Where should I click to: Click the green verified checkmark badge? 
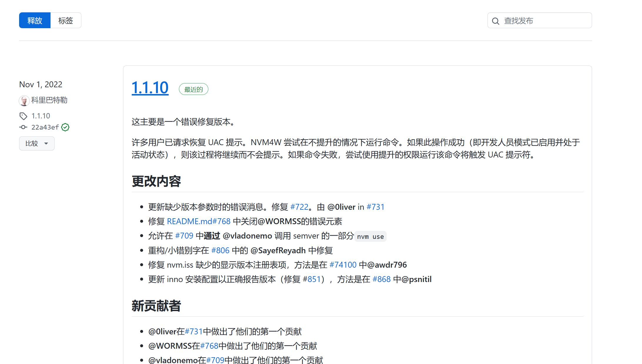tap(65, 127)
